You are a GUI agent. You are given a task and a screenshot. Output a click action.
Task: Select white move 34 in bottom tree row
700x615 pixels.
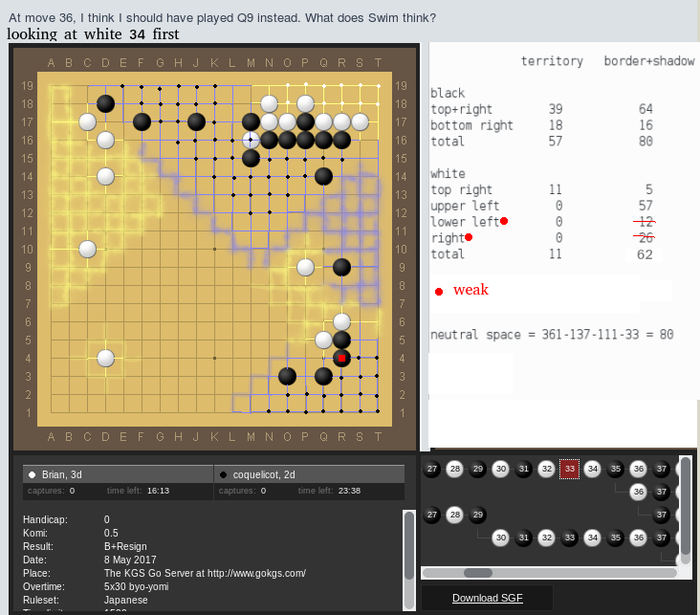click(x=592, y=538)
